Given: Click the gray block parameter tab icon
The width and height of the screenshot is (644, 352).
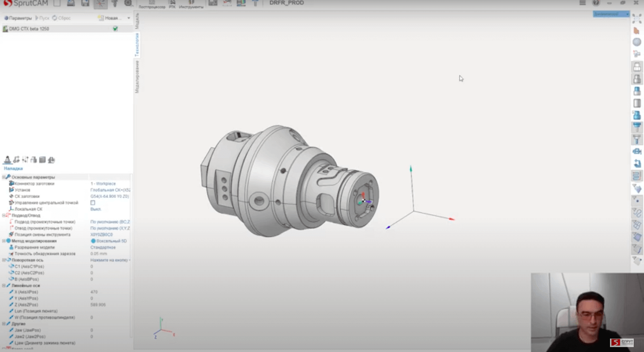Looking at the screenshot, I should 42,160.
